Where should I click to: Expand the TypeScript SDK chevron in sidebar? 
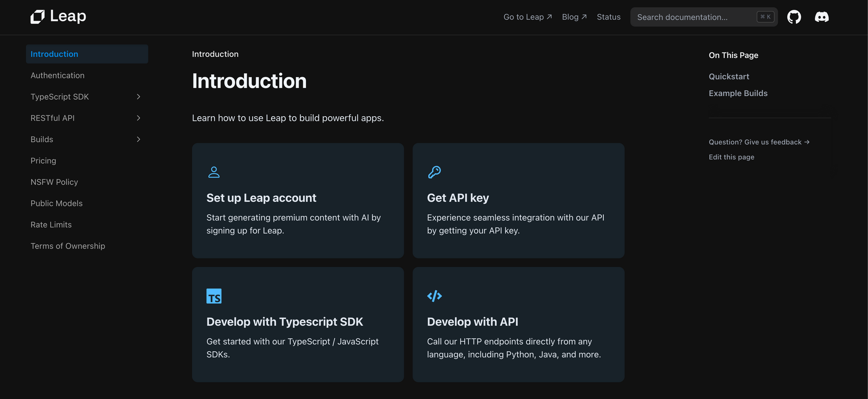(x=138, y=97)
